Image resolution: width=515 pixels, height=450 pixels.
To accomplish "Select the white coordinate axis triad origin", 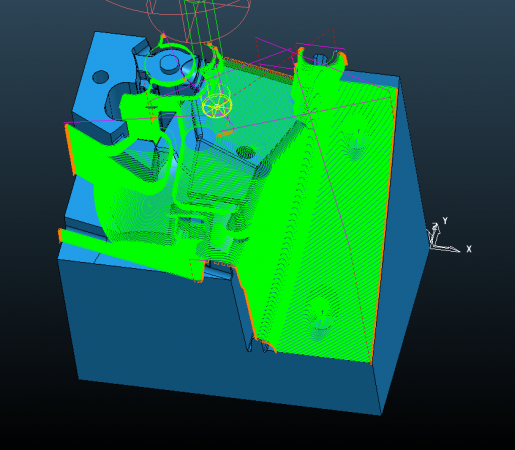I will 433,246.
